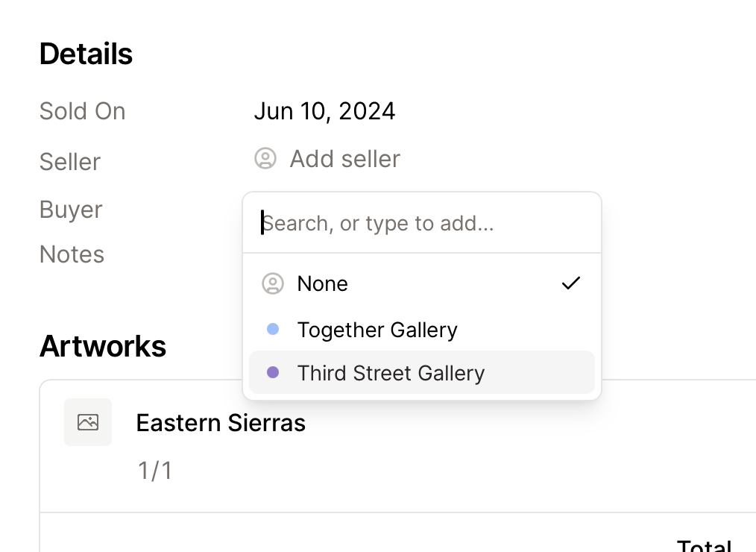
Task: Click the Artworks section heading
Action: pos(103,346)
